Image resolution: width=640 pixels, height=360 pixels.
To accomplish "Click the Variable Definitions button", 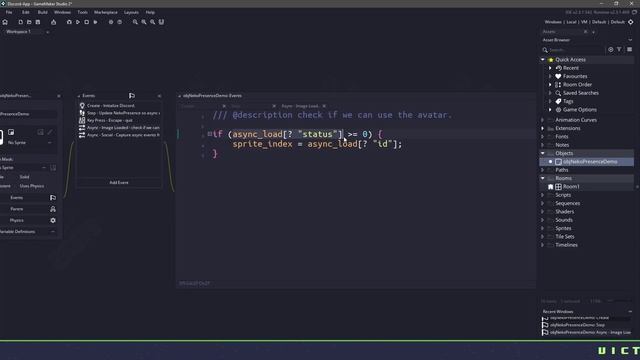I will click(17, 232).
